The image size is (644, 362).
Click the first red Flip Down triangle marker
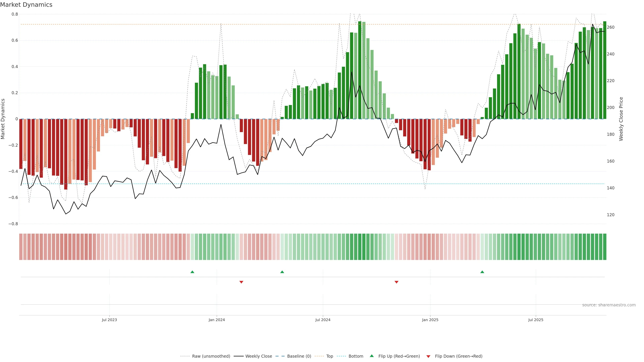241,282
